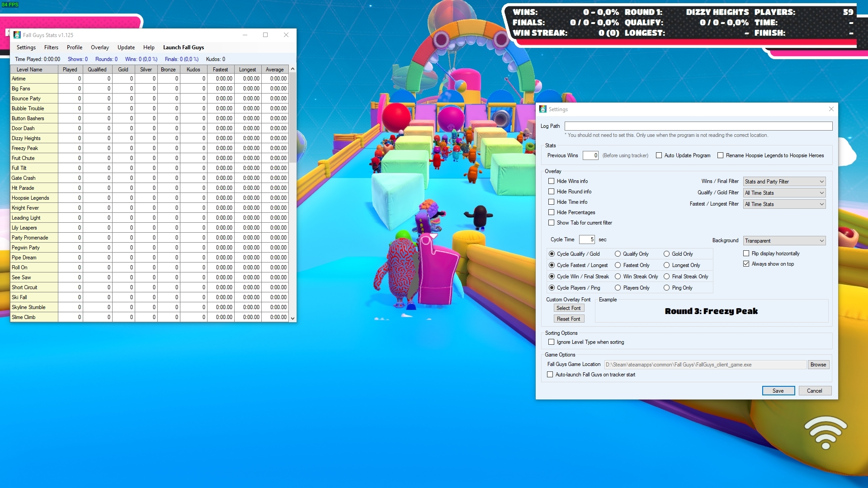Open the Profile menu

[x=75, y=47]
